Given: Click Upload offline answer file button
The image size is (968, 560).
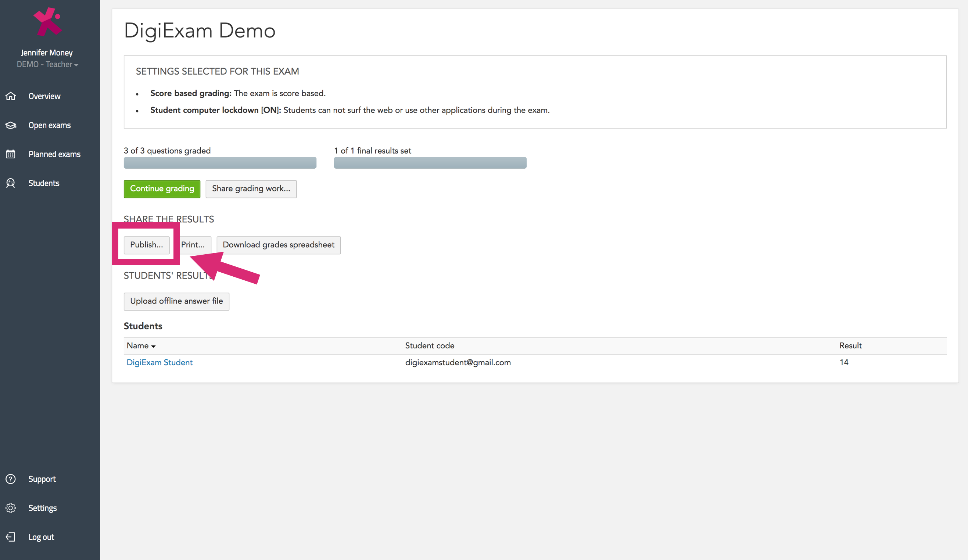Looking at the screenshot, I should click(x=176, y=301).
